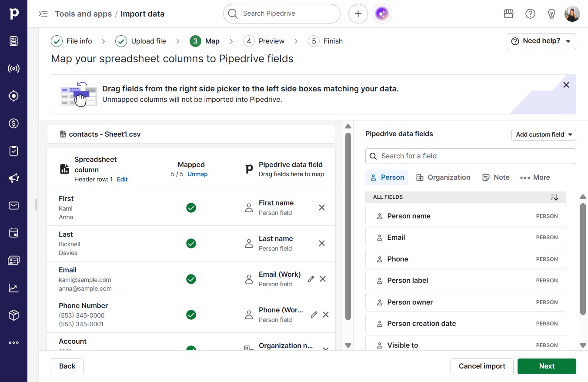Edit the Phone (Work) mapping with the pencil icon

[314, 315]
